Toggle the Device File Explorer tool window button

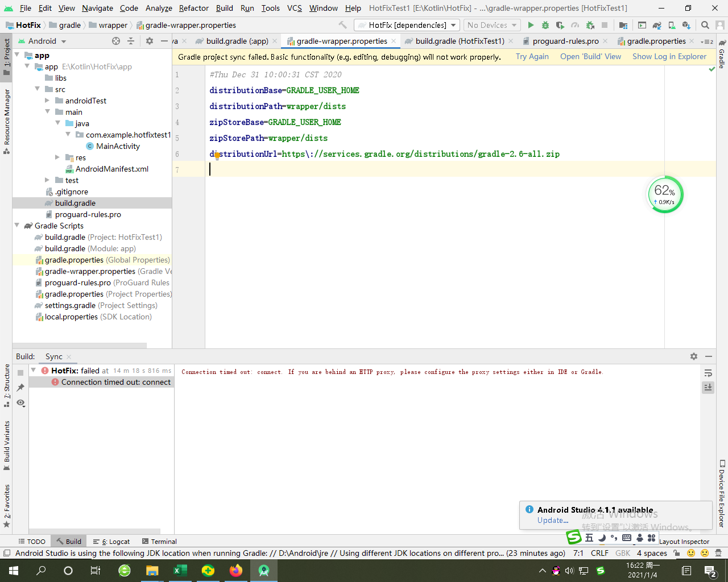[x=722, y=493]
